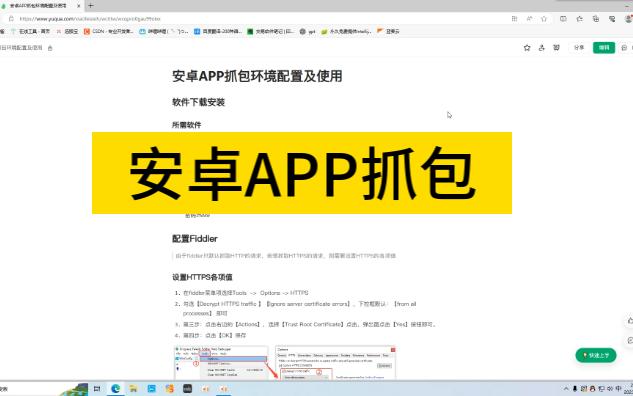
Task: Click step 2 text about Decrypt HTTPS traffic
Action: tap(300, 308)
